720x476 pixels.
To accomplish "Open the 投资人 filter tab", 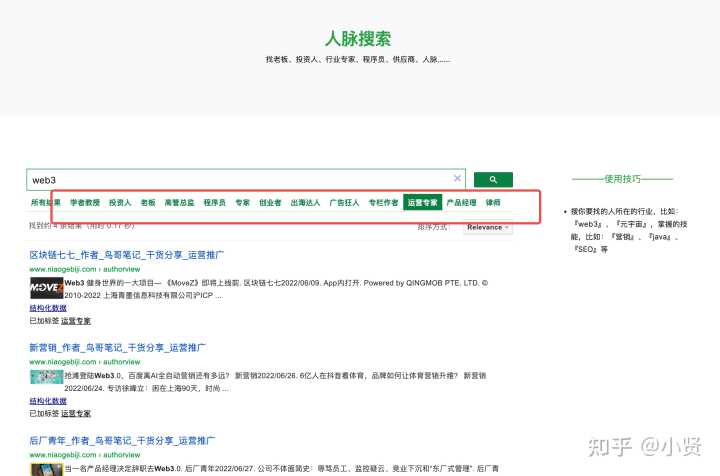I will pos(120,202).
